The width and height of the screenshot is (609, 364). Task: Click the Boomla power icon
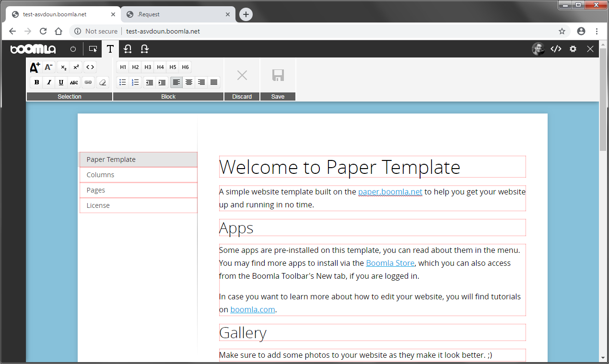coord(73,49)
